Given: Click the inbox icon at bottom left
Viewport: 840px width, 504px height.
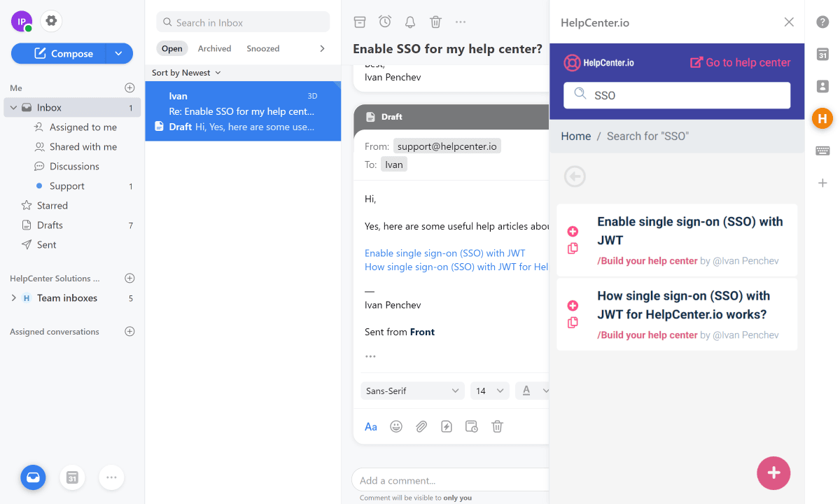Looking at the screenshot, I should tap(33, 477).
